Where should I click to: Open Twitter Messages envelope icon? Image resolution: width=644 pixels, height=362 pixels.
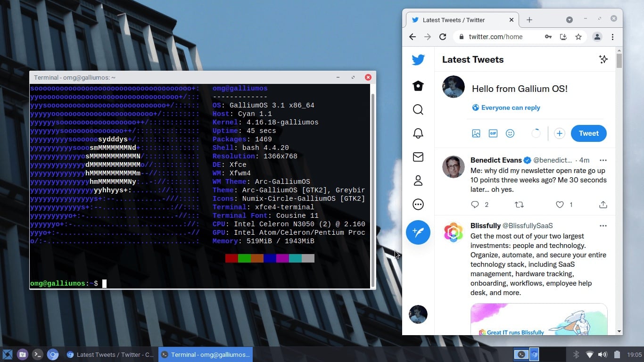click(418, 157)
